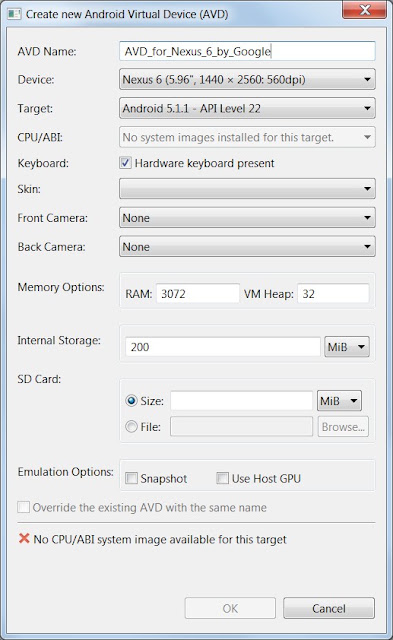
Task: Click the 'SD Card:' label
Action: point(39,379)
